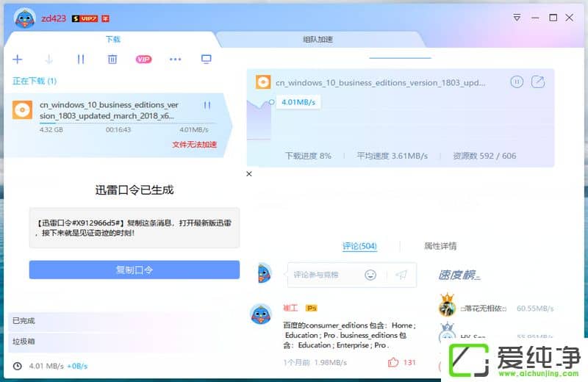Viewport: 588px width, 382px height.
Task: Switch to the 组队加速 tab
Action: [318, 40]
